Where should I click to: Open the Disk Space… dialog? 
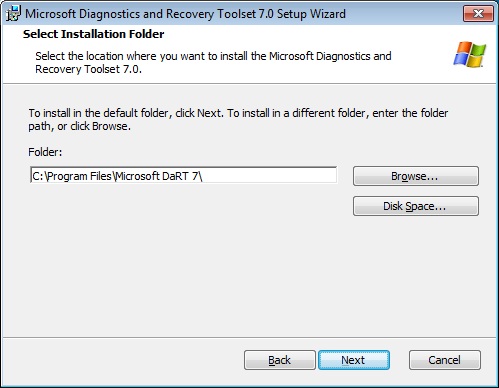pyautogui.click(x=416, y=206)
